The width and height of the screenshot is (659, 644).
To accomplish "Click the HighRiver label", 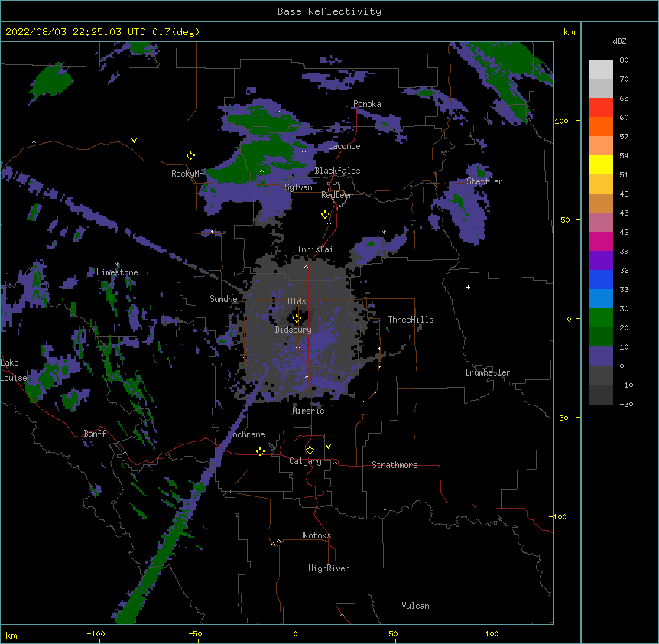I will (x=329, y=568).
